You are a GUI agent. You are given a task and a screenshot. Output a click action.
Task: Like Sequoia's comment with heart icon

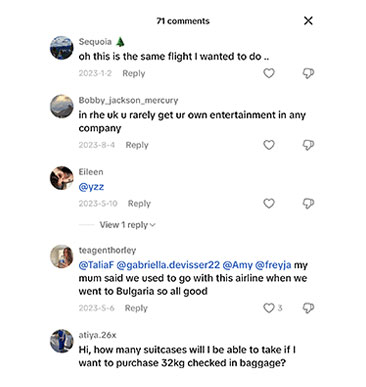pos(269,73)
